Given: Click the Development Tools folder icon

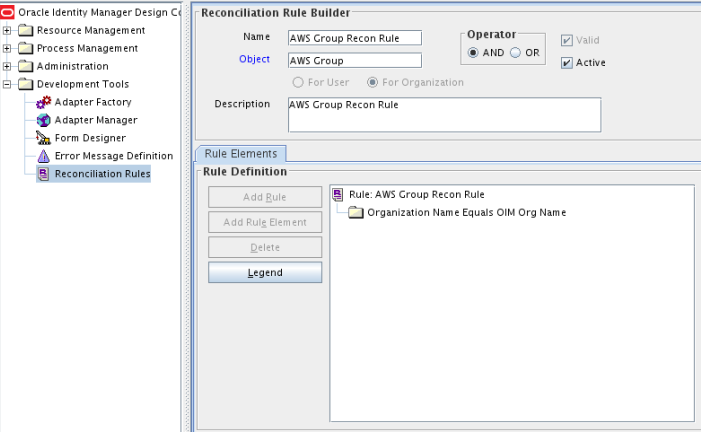Looking at the screenshot, I should click(25, 84).
